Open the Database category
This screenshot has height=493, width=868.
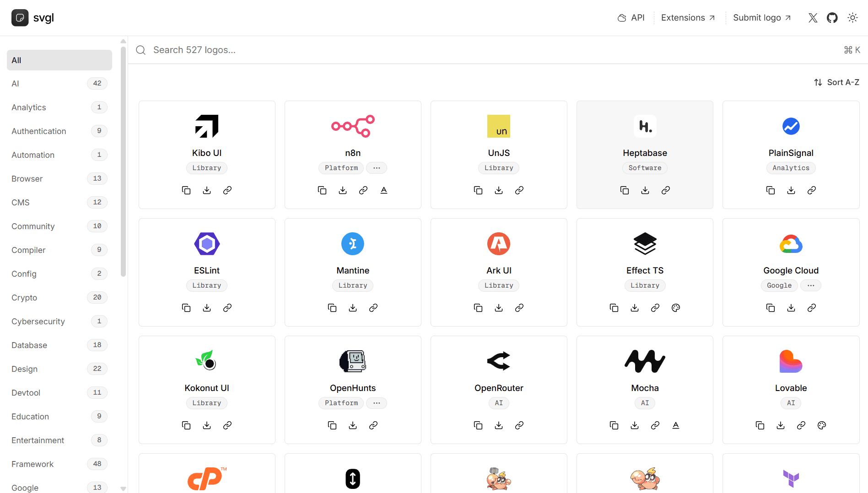[x=59, y=345]
